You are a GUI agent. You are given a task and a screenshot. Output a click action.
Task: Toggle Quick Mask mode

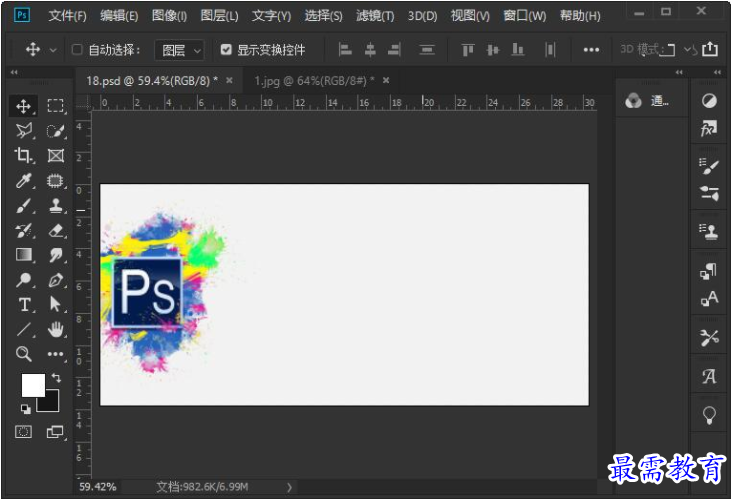23,432
